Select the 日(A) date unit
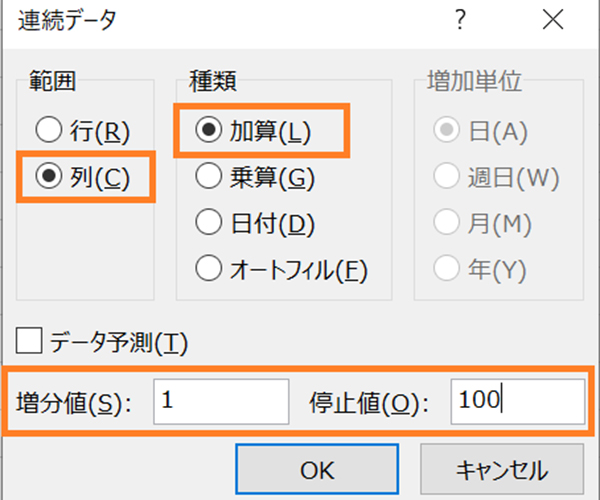 (x=444, y=131)
